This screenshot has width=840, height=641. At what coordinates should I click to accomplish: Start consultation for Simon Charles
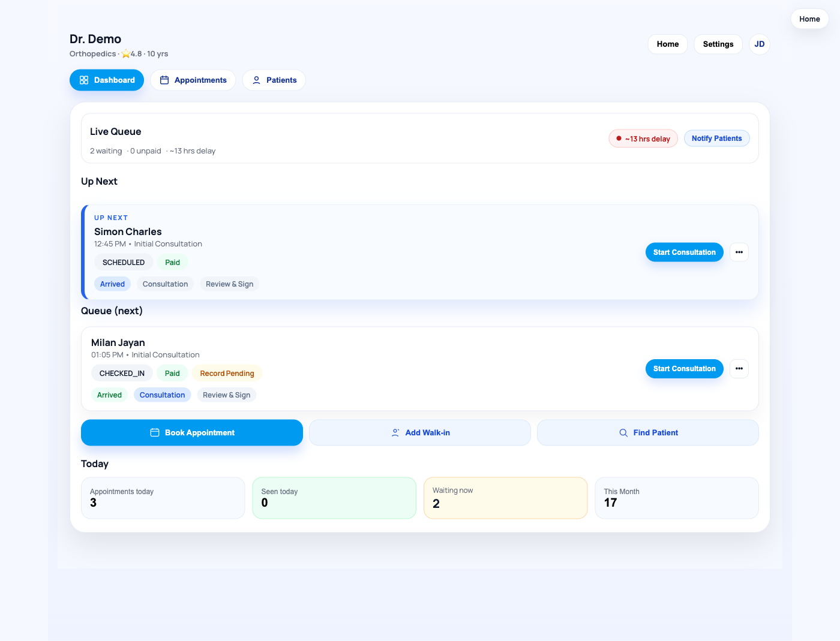pos(684,252)
